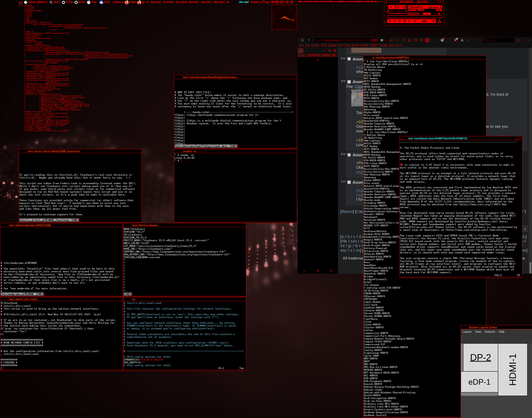Screen dimensions: 532x418
Task: Tick the fourth Anonymous post checkbox
Action: 349,182
